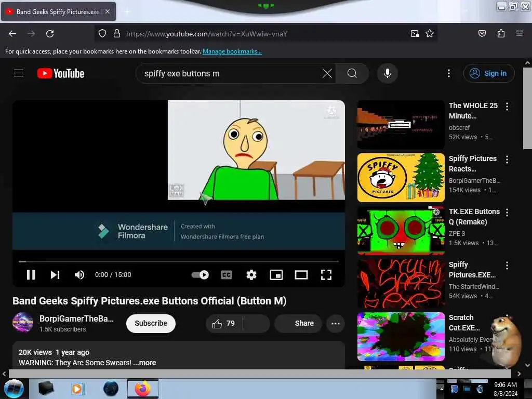532x399 pixels.
Task: Open Scratch Cat.EXE video thumbnail
Action: 401,337
